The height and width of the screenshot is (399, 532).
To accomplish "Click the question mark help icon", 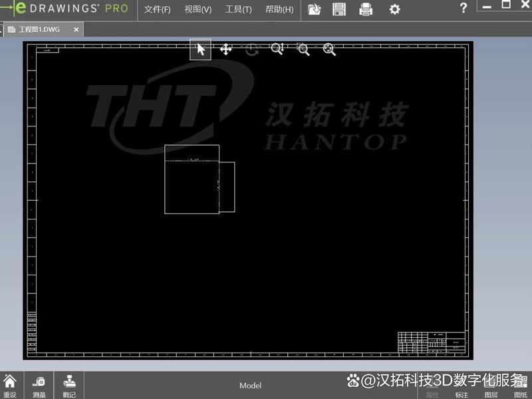I will pyautogui.click(x=463, y=7).
